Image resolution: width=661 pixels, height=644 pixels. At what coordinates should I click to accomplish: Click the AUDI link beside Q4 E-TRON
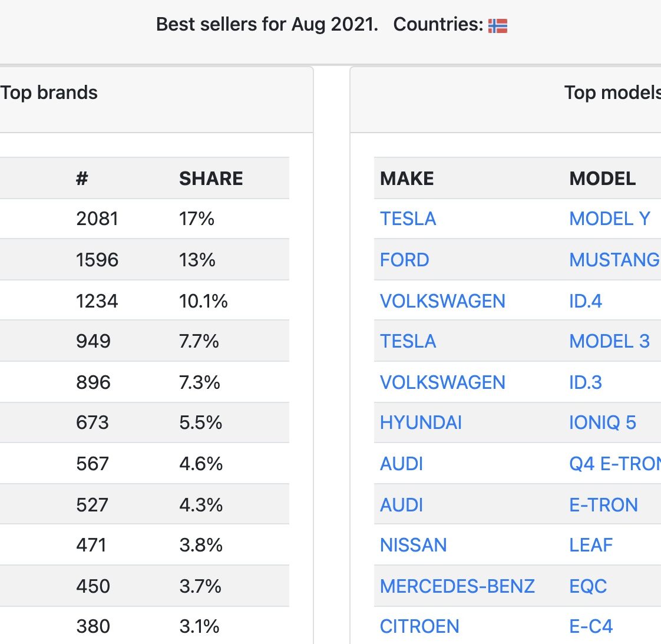(x=401, y=464)
